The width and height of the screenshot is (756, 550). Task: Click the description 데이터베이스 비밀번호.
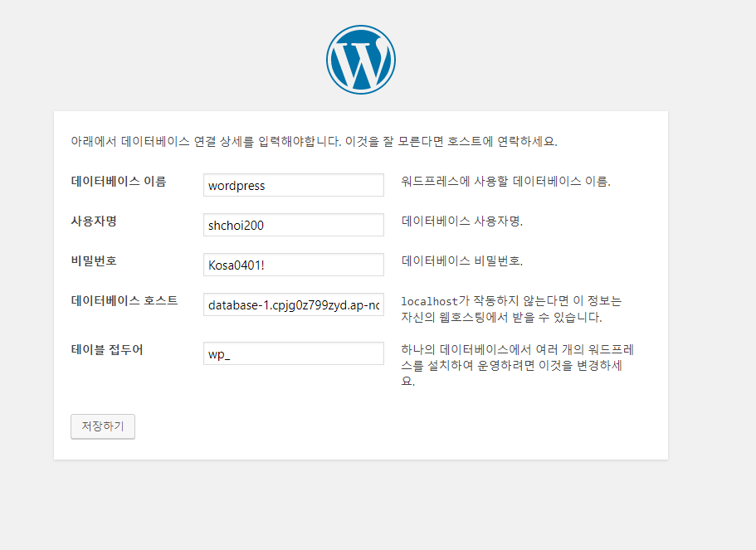coord(462,260)
